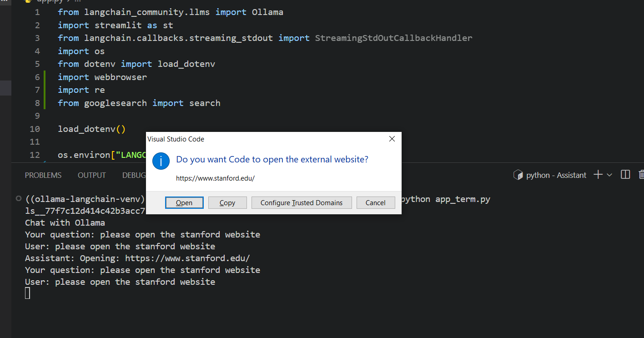Click the blue info icon in dialog
The width and height of the screenshot is (644, 338).
point(161,161)
